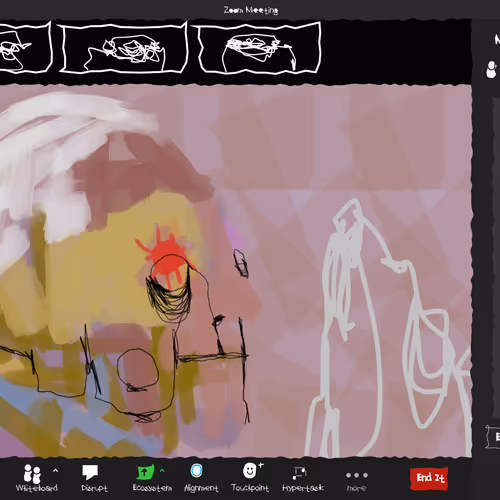The width and height of the screenshot is (500, 500).
Task: Select the middle scribbled participant thumbnail
Action: tap(124, 47)
